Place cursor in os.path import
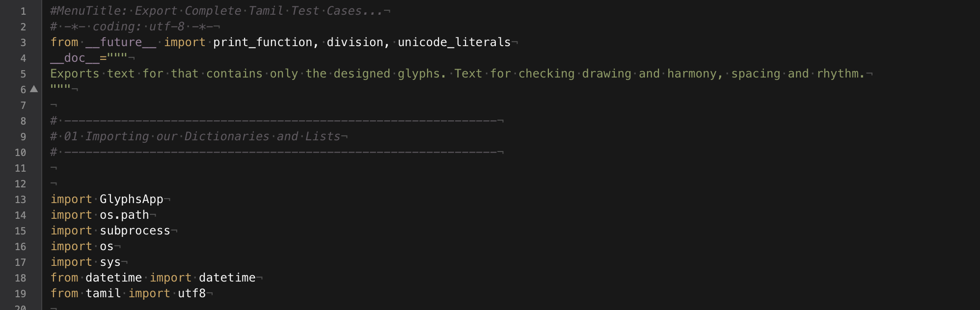The height and width of the screenshot is (310, 980). 124,215
